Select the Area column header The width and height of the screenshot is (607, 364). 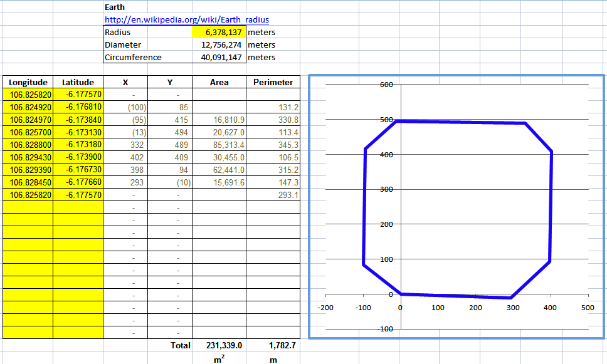click(x=219, y=82)
